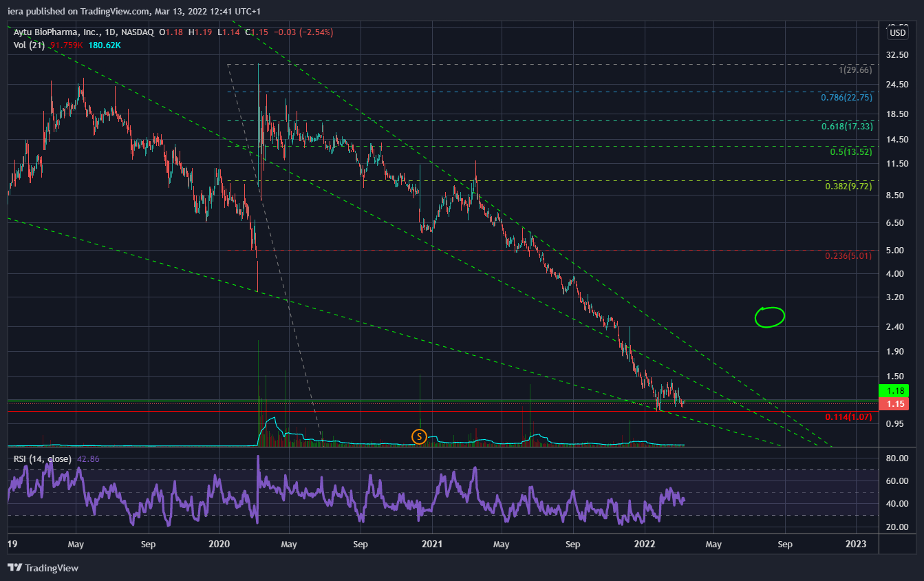Click the 180.62K volume average value
Image resolution: width=924 pixels, height=581 pixels.
coord(105,45)
